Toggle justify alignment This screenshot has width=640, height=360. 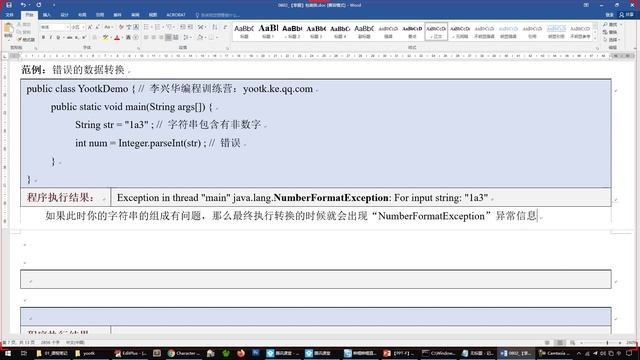pyautogui.click(x=168, y=38)
